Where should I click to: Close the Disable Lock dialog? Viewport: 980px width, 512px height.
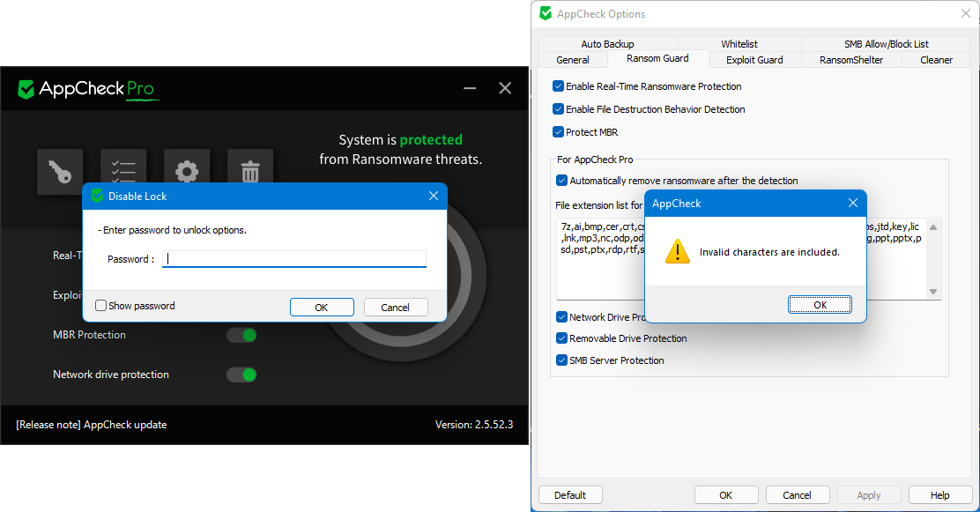pos(433,196)
